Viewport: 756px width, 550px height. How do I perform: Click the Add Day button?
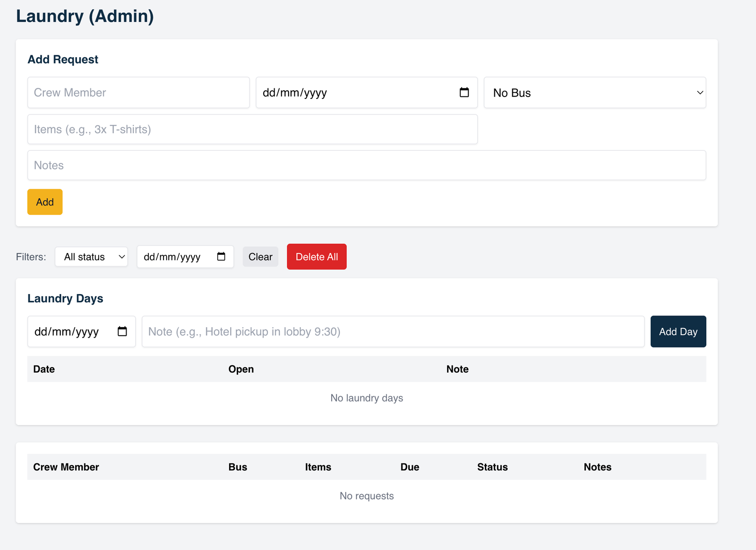[678, 332]
